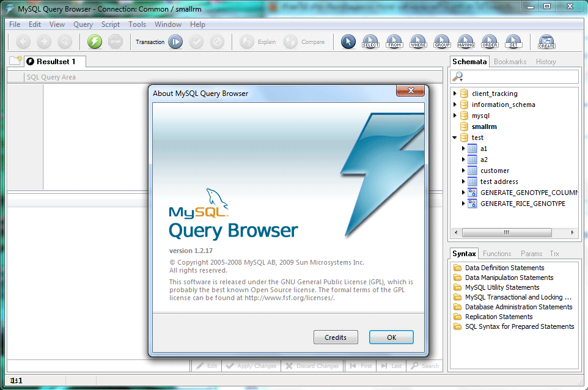Image resolution: width=588 pixels, height=390 pixels.
Task: Click the Compare resultsets icon
Action: (x=290, y=42)
